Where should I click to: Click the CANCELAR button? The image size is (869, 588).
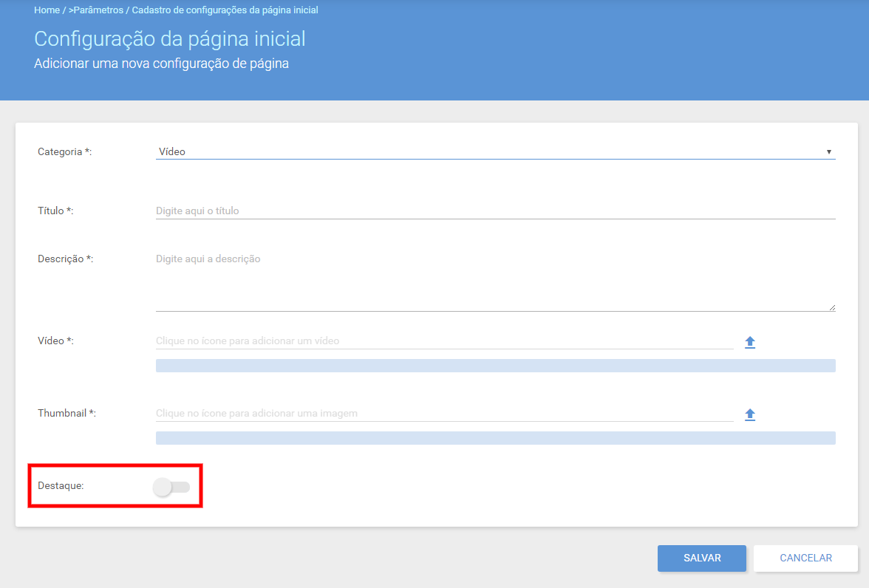click(805, 558)
